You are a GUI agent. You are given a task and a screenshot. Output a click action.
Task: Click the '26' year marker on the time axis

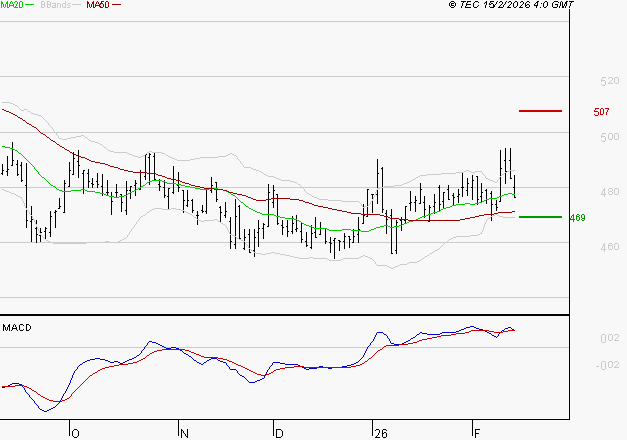click(379, 433)
